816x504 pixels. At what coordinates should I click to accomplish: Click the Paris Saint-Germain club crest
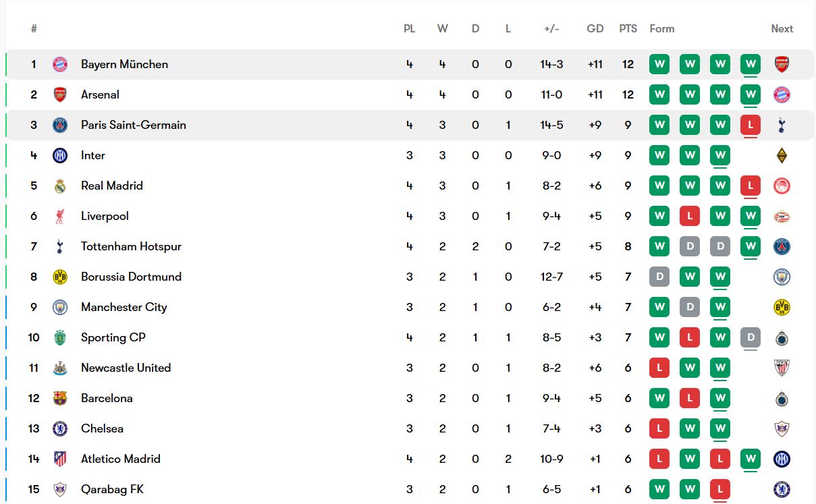pos(60,125)
